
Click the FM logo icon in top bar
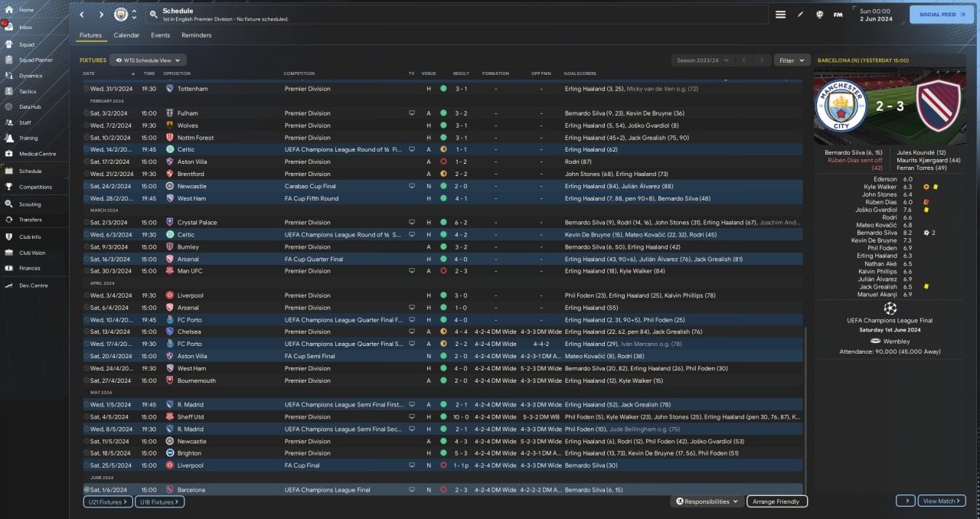tap(838, 15)
